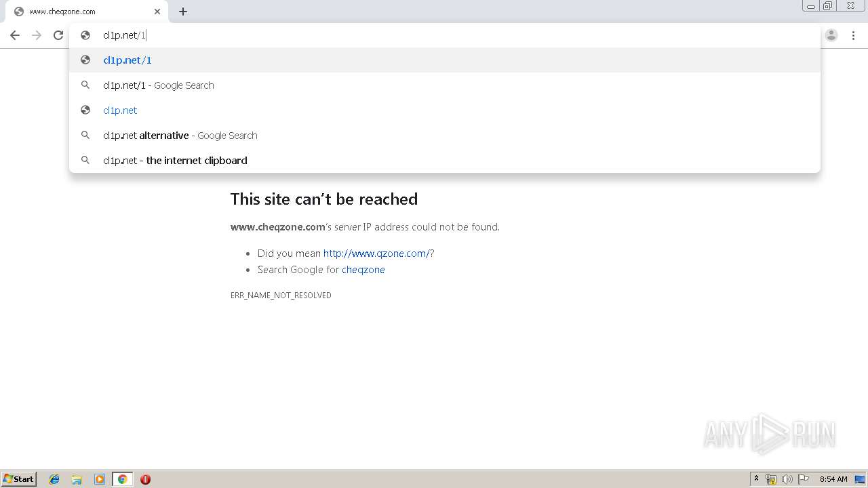Image resolution: width=868 pixels, height=488 pixels.
Task: Show hidden system tray icons
Action: 756,479
